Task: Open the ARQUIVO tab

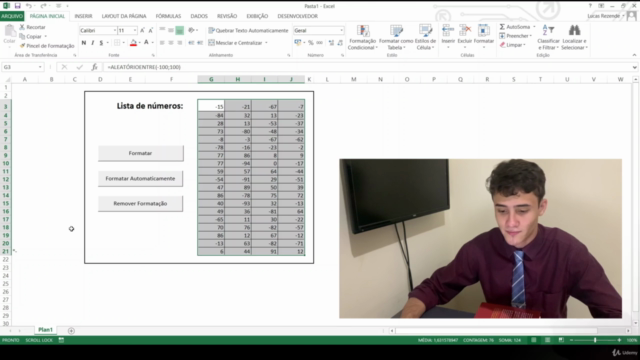Action: coord(12,16)
